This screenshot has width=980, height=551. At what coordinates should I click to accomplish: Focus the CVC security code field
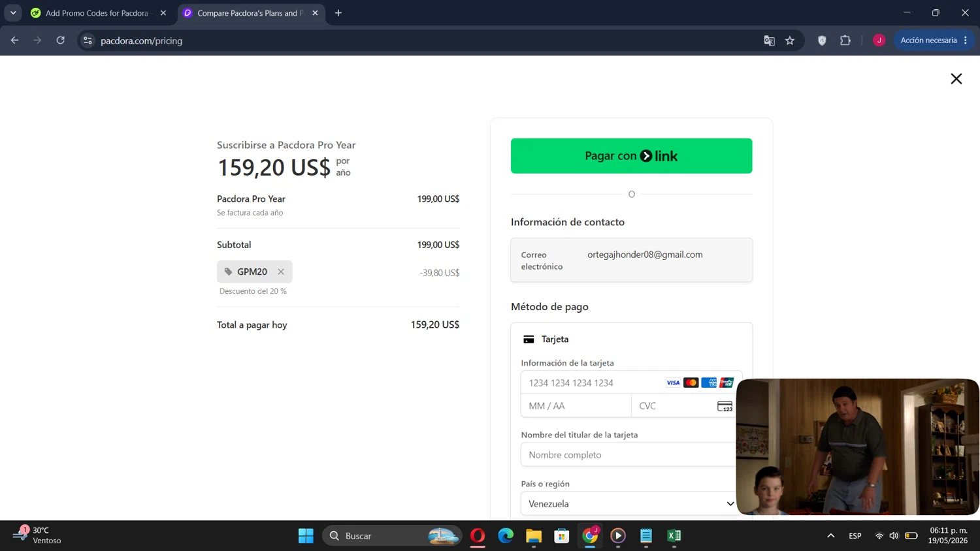(686, 406)
